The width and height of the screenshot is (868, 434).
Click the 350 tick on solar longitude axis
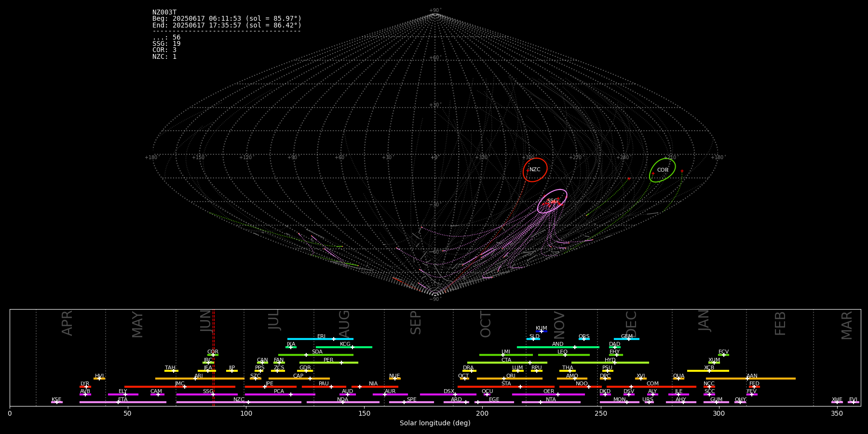pyautogui.click(x=837, y=413)
